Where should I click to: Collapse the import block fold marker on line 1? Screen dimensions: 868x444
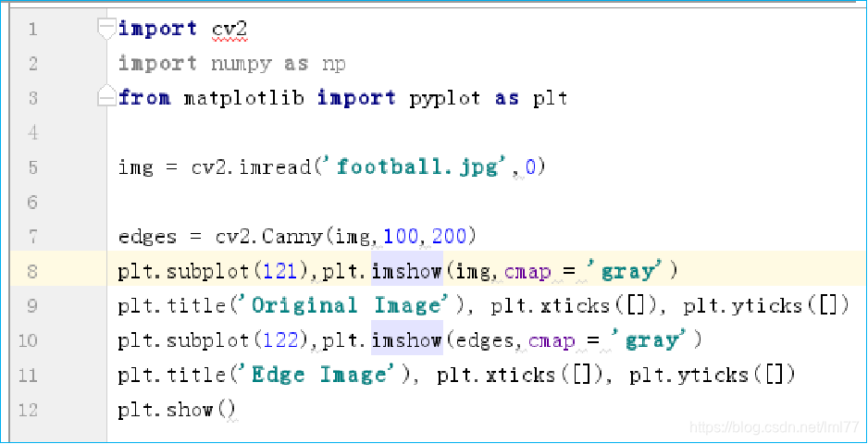coord(105,29)
